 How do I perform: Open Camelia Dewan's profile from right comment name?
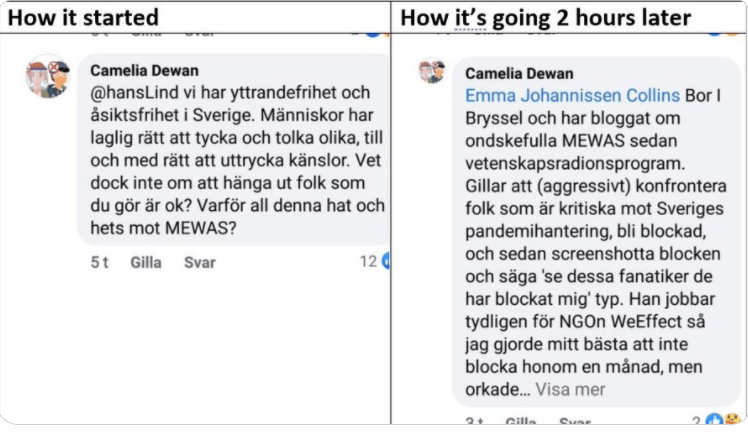(x=519, y=73)
